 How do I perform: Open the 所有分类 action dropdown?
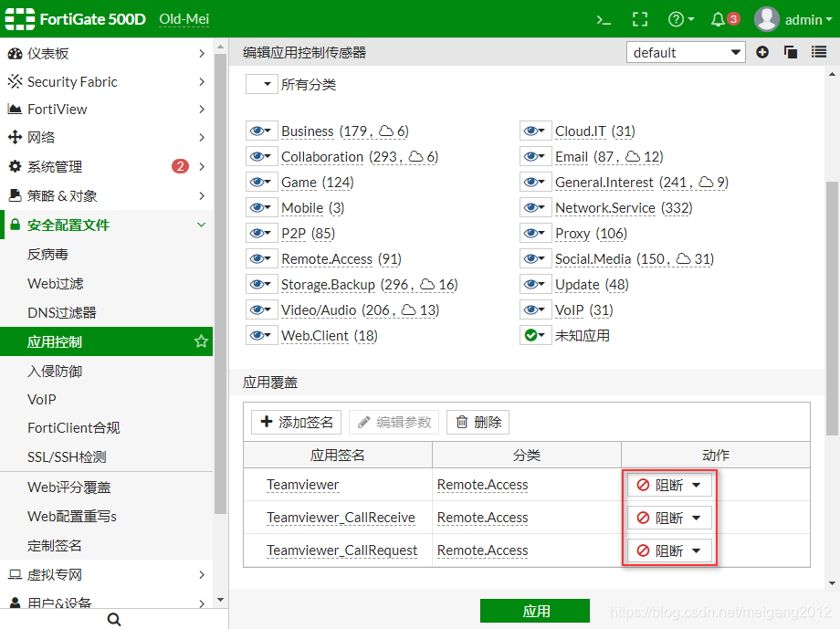261,84
